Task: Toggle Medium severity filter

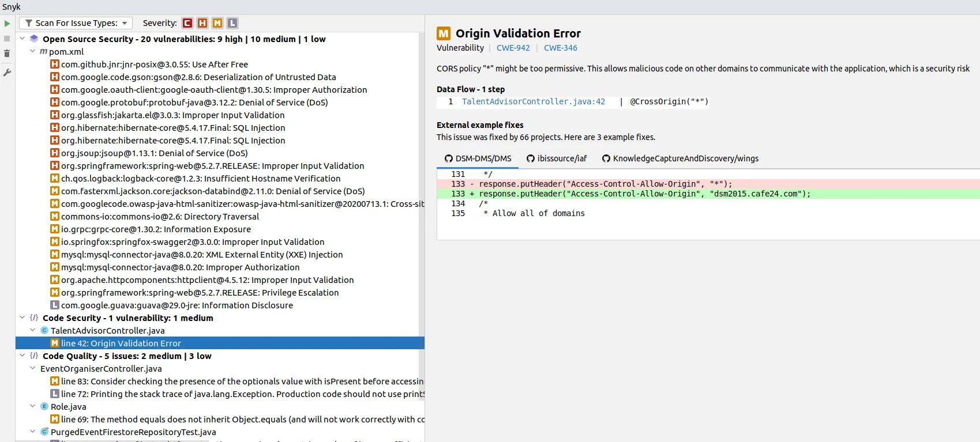Action: coord(217,23)
